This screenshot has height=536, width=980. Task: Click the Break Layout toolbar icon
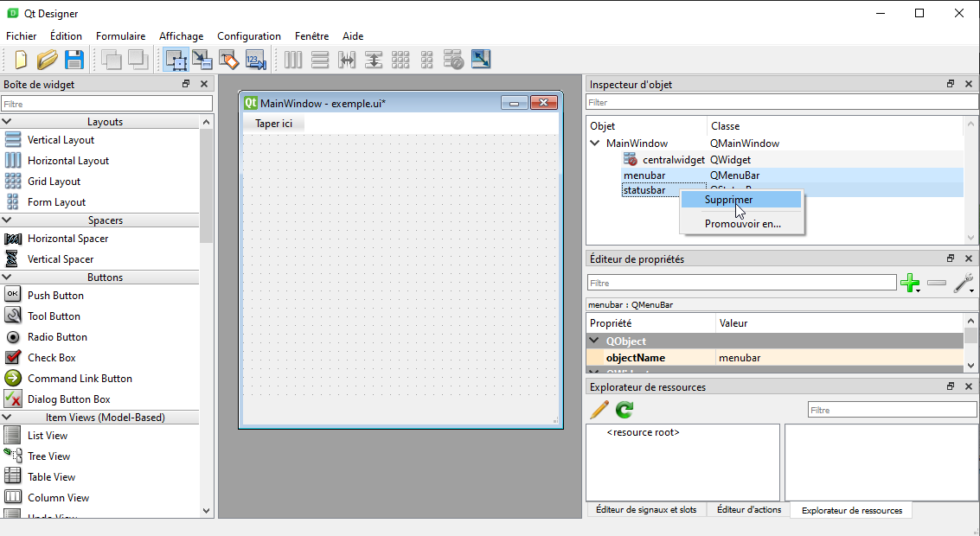point(454,60)
